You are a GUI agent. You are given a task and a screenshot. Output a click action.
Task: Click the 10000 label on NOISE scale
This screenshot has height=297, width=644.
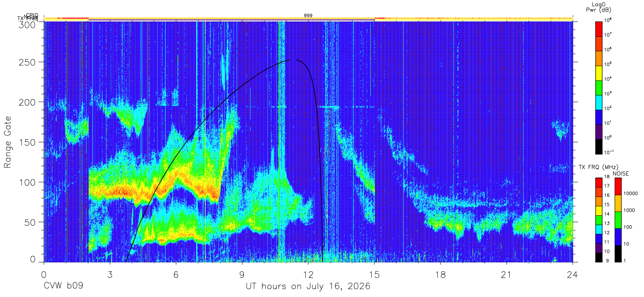pos(631,194)
